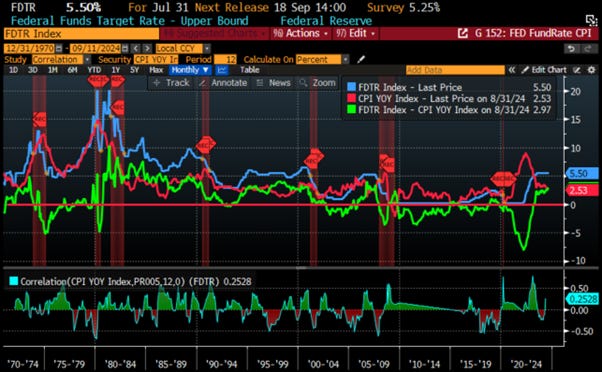This screenshot has height=372, width=602.
Task: Click the undo arrow icon
Action: 571,49
